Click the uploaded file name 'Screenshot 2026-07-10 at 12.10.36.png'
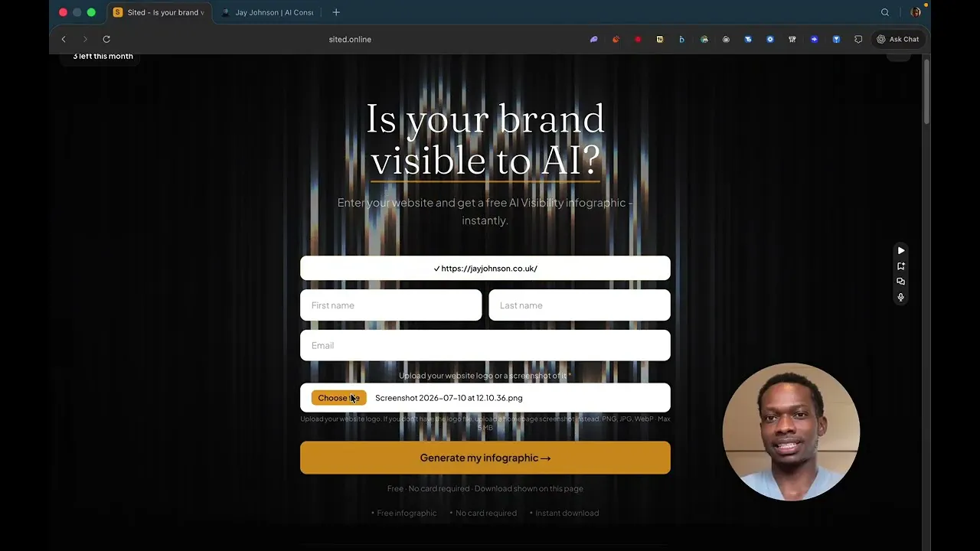Viewport: 980px width, 551px height. [x=449, y=398]
